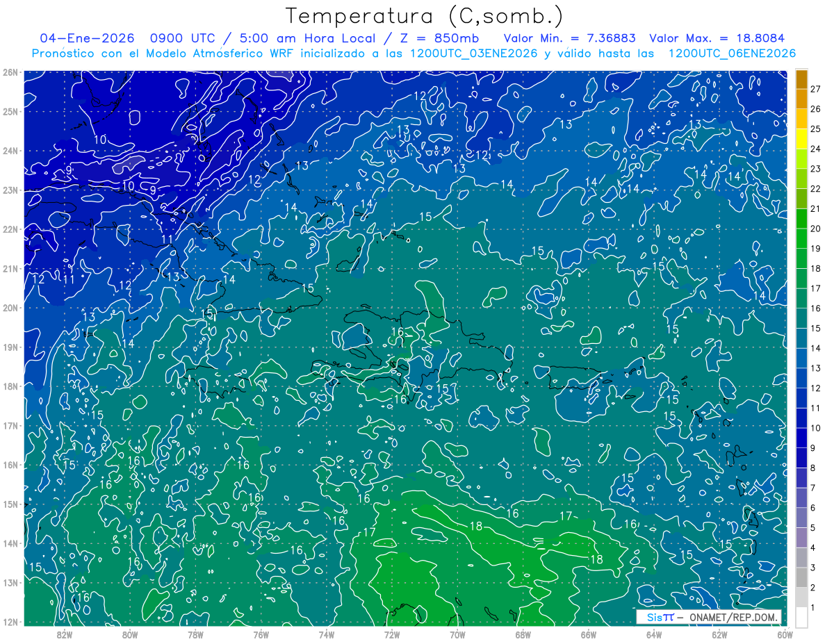Click the '27' label on the color scale

coord(815,88)
